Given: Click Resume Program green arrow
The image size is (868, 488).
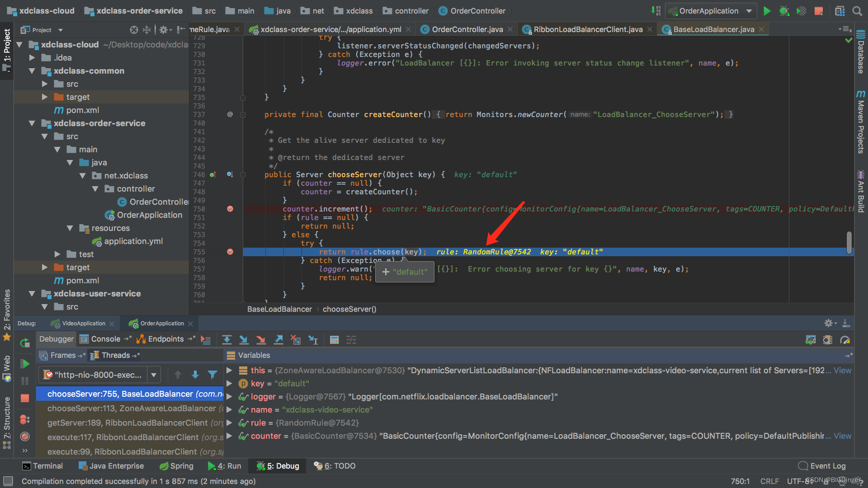Looking at the screenshot, I should [25, 364].
